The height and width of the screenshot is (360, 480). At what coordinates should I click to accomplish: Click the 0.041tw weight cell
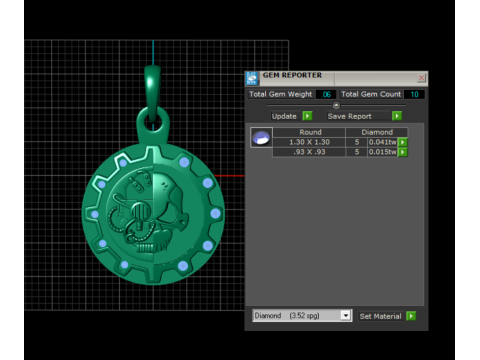click(x=382, y=142)
